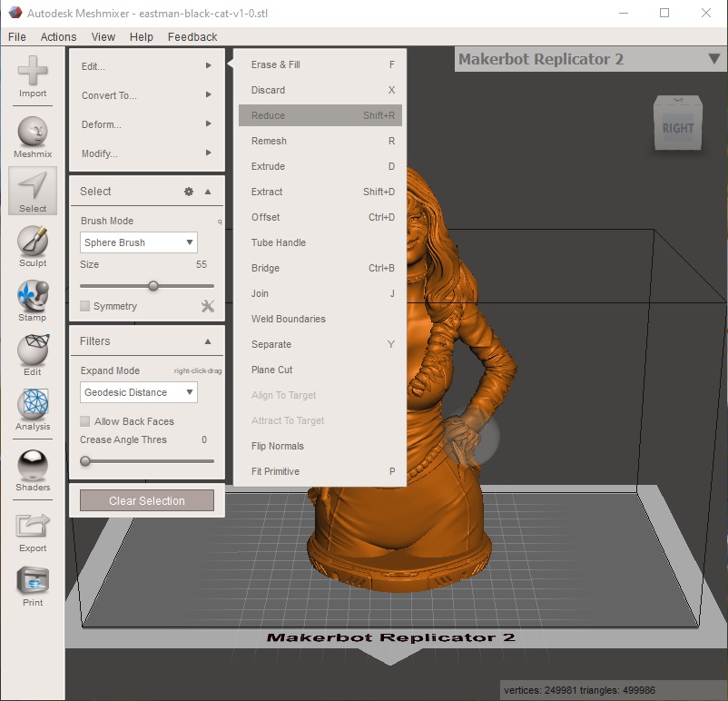The height and width of the screenshot is (701, 728).
Task: Choose Extrude from the submenu
Action: [320, 166]
